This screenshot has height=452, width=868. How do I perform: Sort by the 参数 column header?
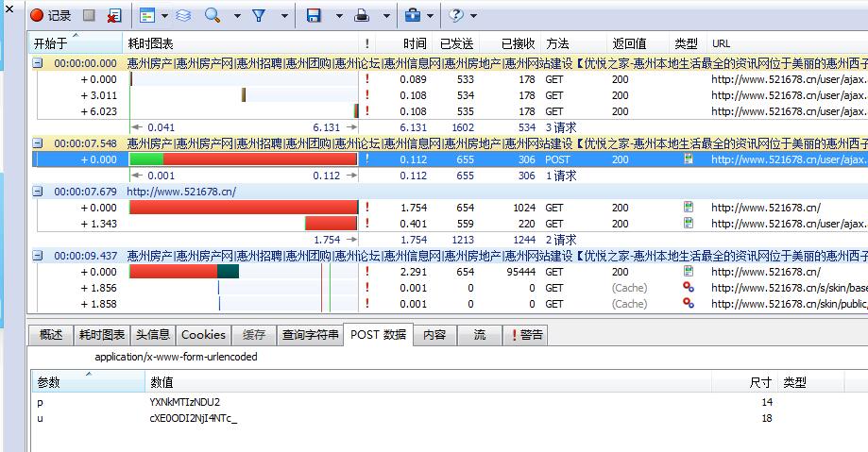88,382
